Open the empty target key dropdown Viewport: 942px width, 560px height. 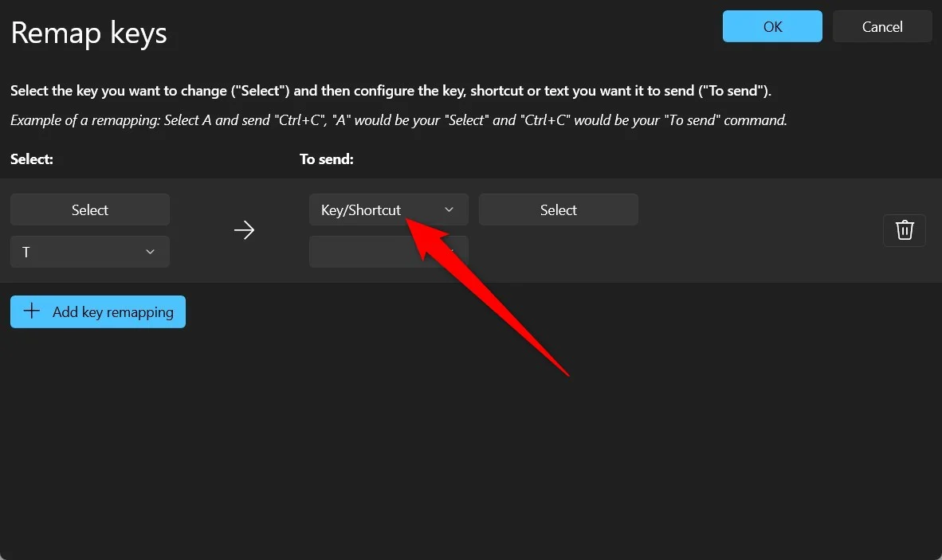[x=389, y=252]
